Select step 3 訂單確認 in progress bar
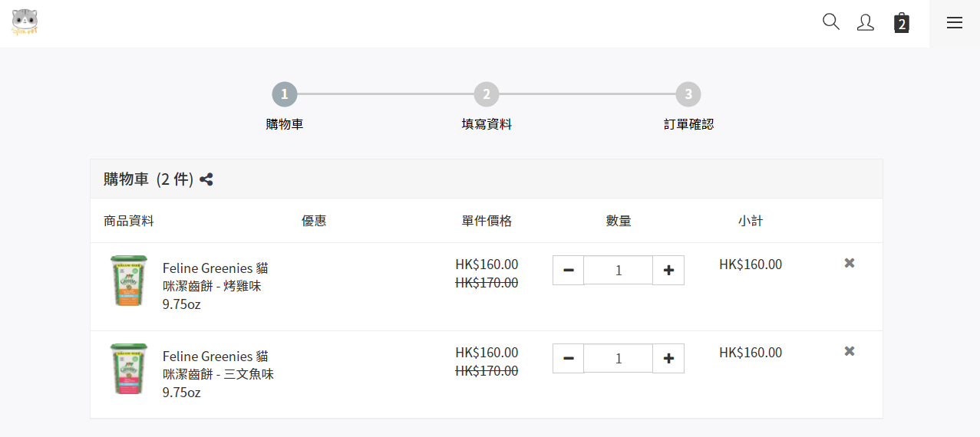The width and height of the screenshot is (980, 437). click(x=688, y=95)
